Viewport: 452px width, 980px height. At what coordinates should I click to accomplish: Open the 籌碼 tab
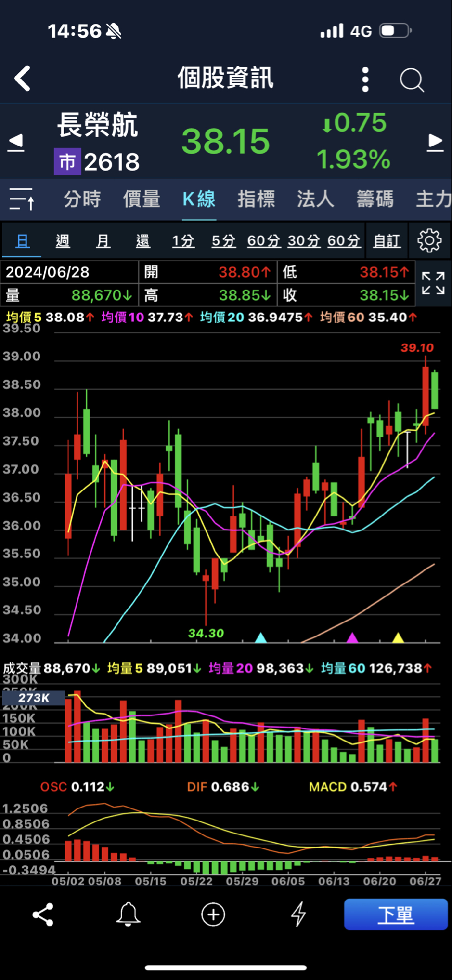[x=375, y=199]
